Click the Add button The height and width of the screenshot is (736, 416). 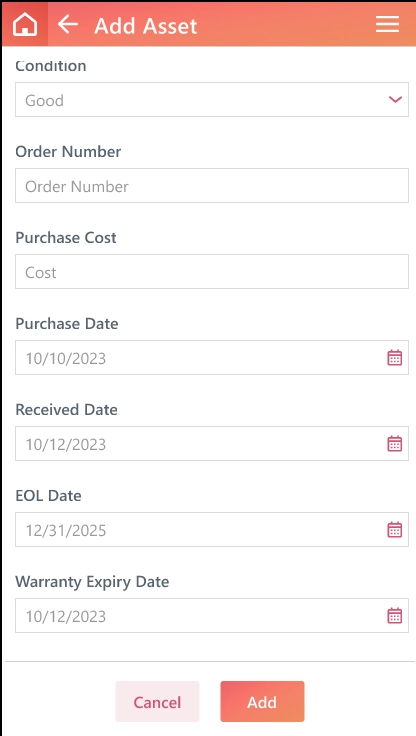pyautogui.click(x=262, y=701)
